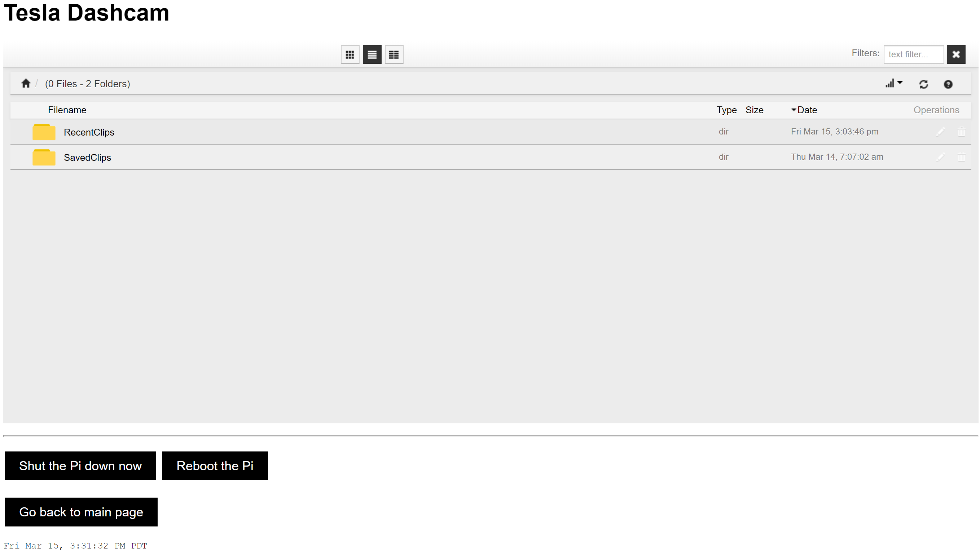
Task: Open the SavedClips folder
Action: [x=87, y=157]
